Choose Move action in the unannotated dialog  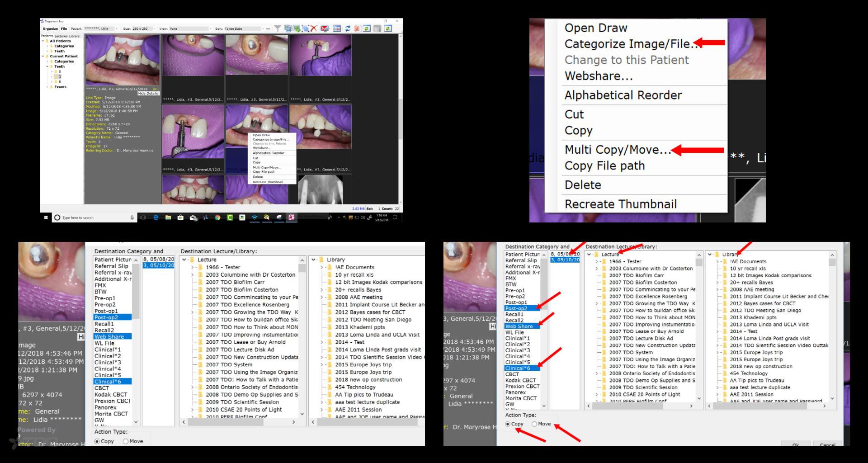click(126, 441)
